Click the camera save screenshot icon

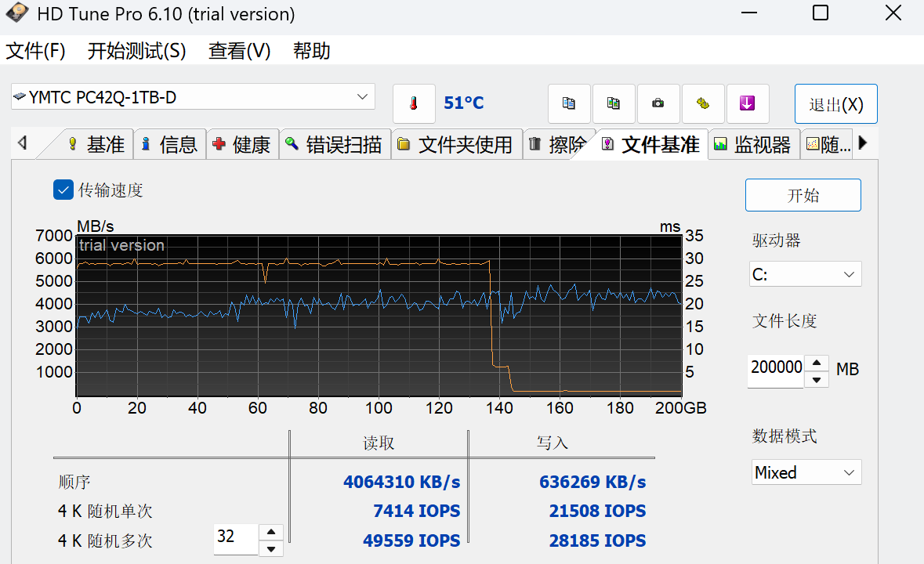tap(658, 103)
